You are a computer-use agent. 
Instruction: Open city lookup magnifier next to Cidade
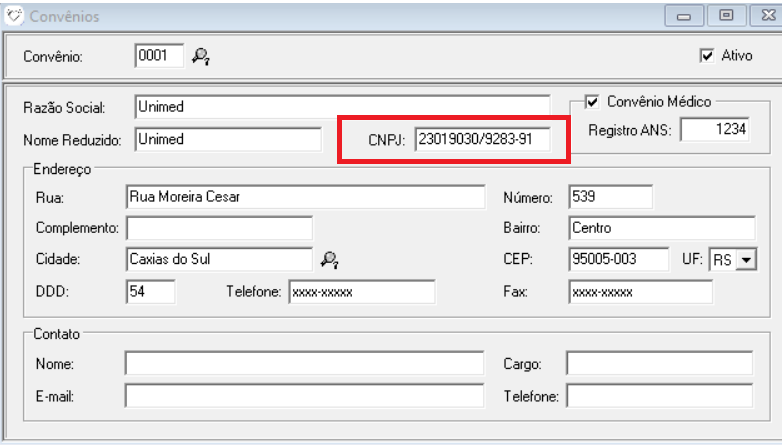pyautogui.click(x=329, y=260)
